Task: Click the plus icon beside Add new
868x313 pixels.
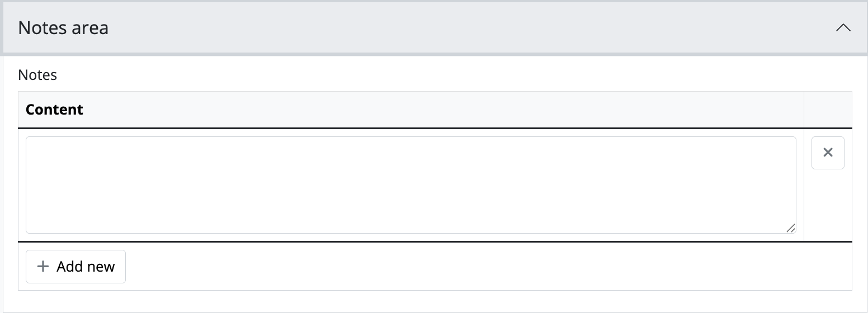Action: (43, 267)
